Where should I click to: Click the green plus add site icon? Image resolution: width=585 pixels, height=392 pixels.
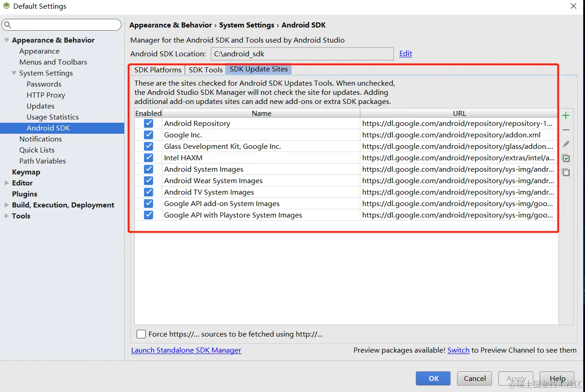[x=566, y=115]
